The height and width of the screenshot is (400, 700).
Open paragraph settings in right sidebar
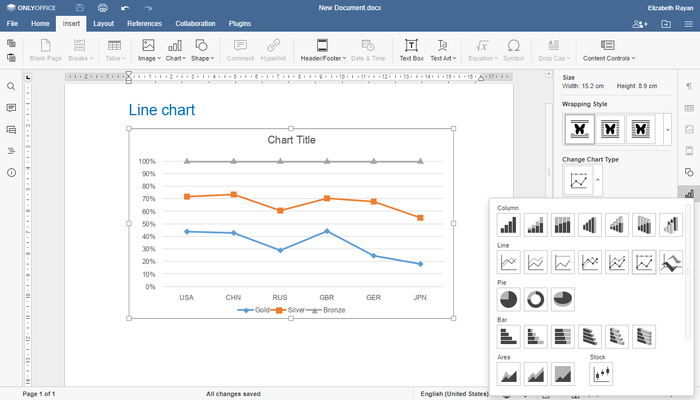click(688, 87)
